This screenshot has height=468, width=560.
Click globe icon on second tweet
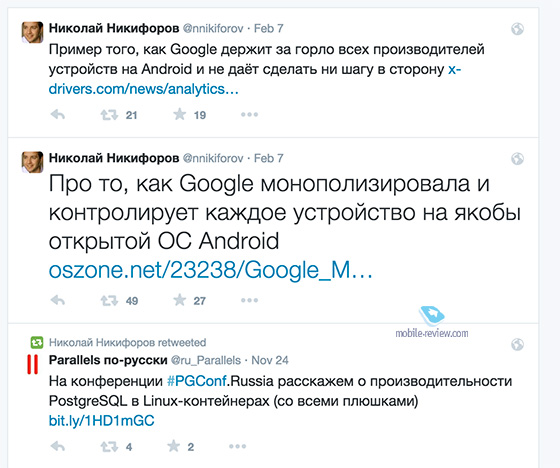click(x=517, y=159)
